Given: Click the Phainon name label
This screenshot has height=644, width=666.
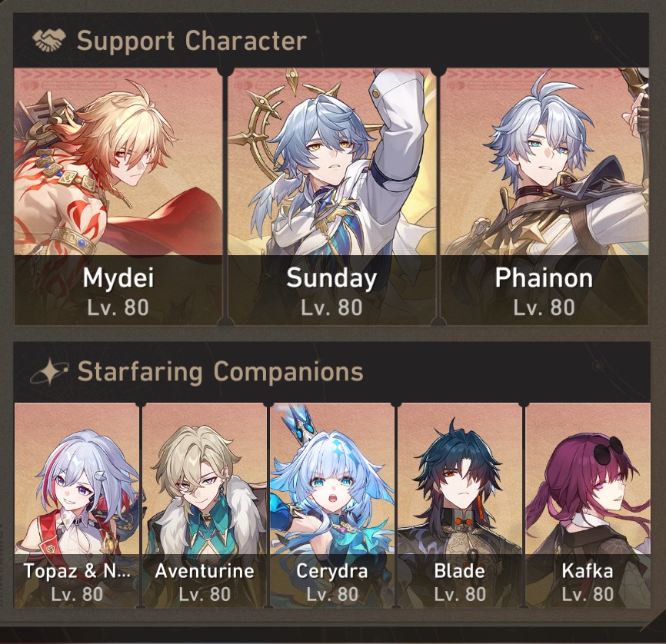Looking at the screenshot, I should click(544, 277).
